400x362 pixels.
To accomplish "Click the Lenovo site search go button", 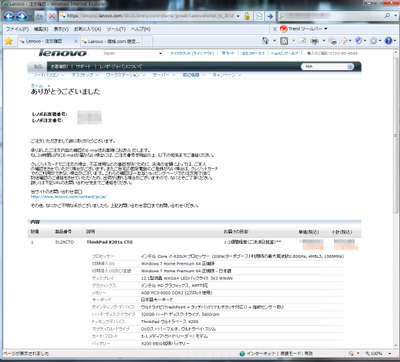I will [350, 67].
